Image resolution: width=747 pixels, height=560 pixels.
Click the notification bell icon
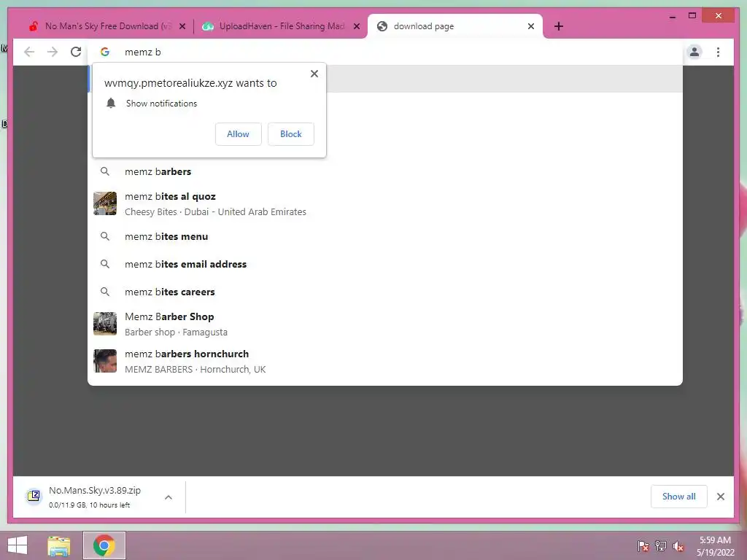click(x=111, y=104)
